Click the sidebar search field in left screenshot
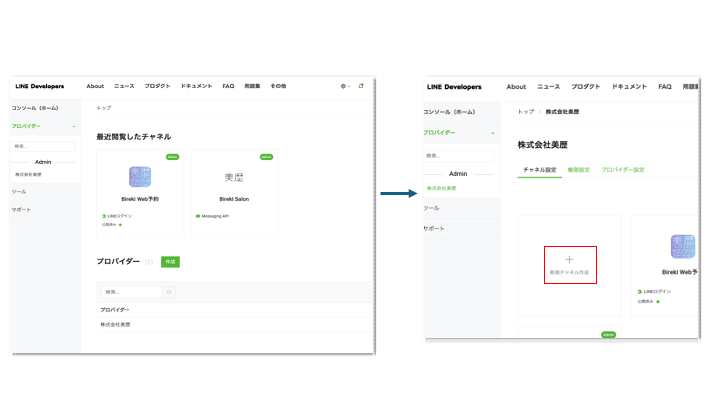The image size is (720, 405). 44,146
